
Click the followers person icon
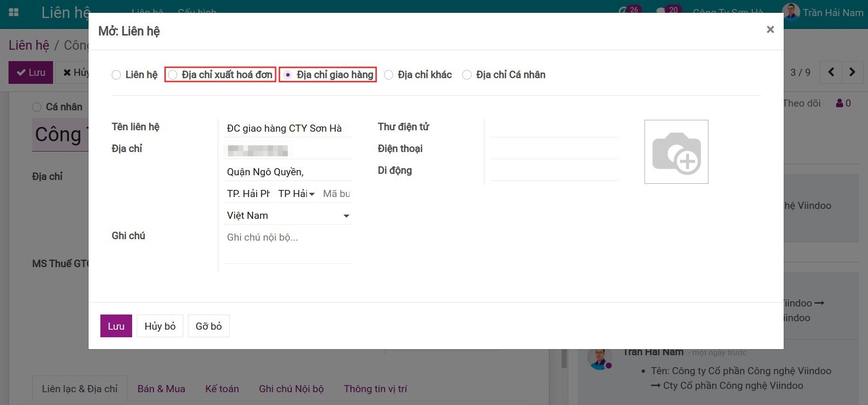coord(840,103)
